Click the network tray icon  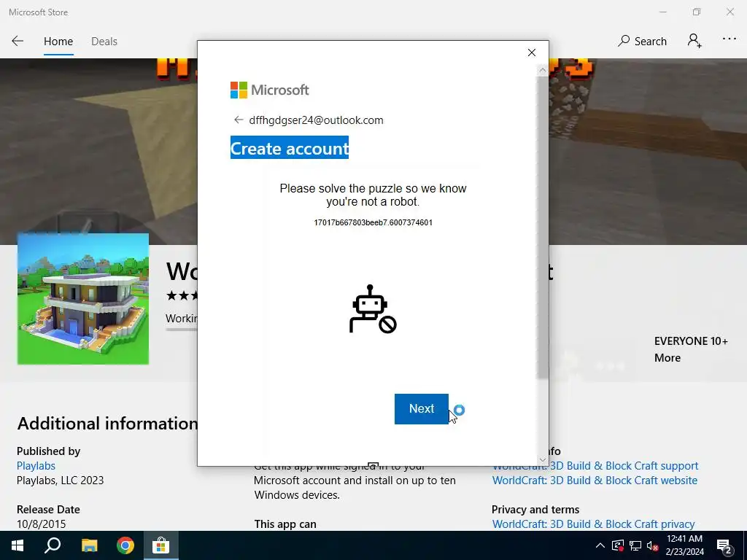tap(635, 545)
